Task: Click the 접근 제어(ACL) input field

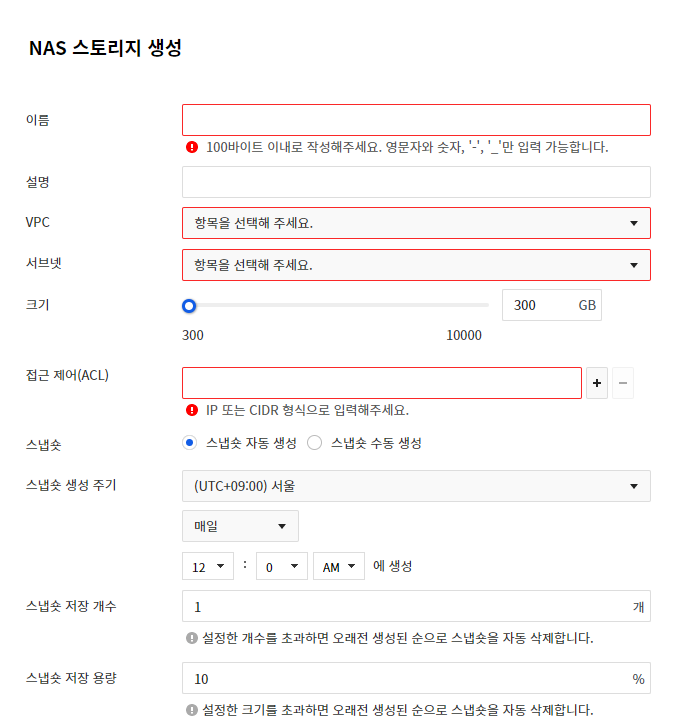Action: coord(382,383)
